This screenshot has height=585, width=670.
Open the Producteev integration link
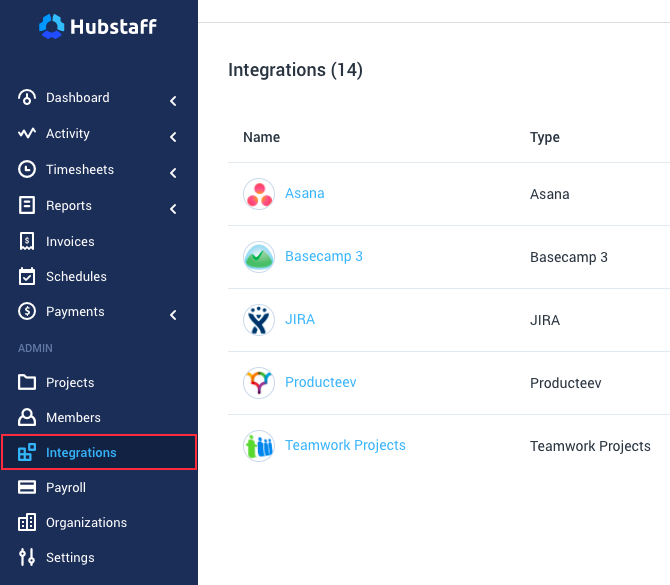click(x=320, y=382)
